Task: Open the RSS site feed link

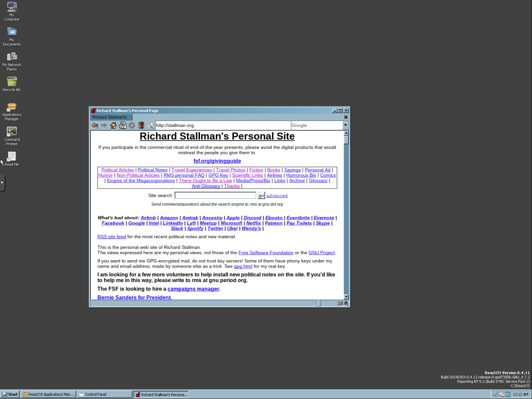Action: [x=112, y=237]
